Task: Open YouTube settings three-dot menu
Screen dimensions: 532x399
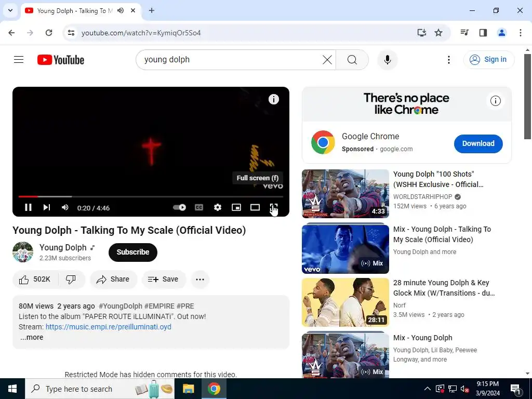Action: pyautogui.click(x=448, y=60)
